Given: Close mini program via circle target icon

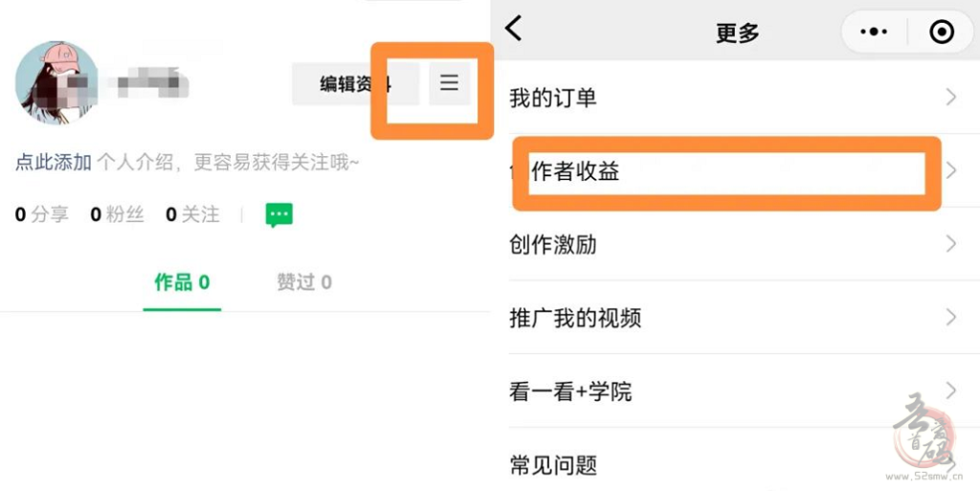Looking at the screenshot, I should coord(942,32).
